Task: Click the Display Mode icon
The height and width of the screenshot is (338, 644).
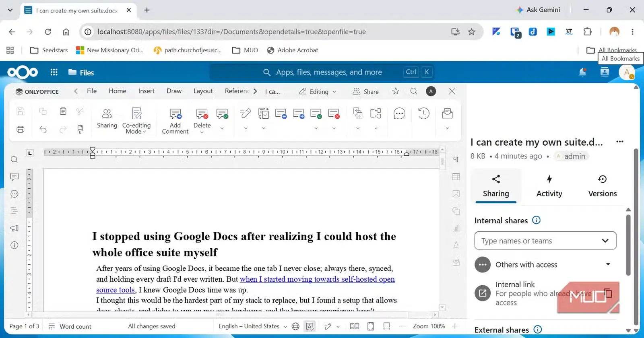Action: (x=264, y=113)
